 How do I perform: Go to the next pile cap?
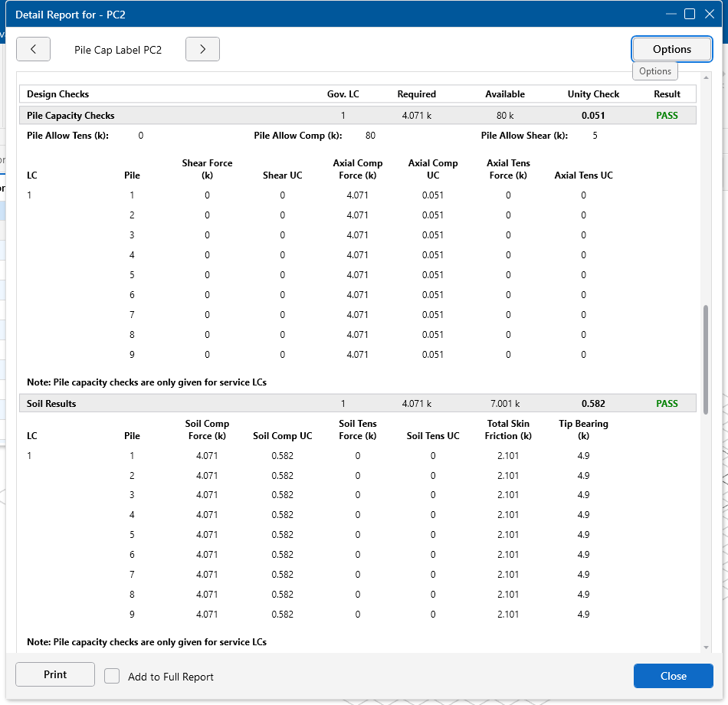tap(202, 49)
